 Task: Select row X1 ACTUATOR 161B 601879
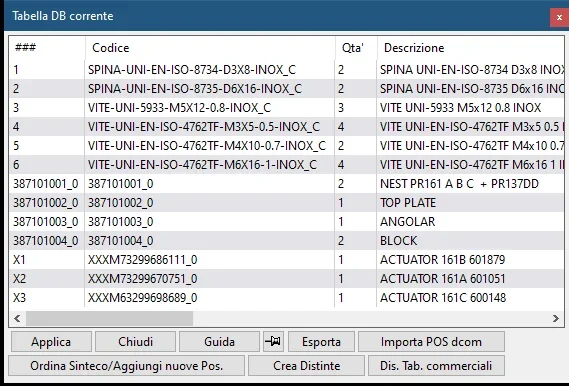287,259
